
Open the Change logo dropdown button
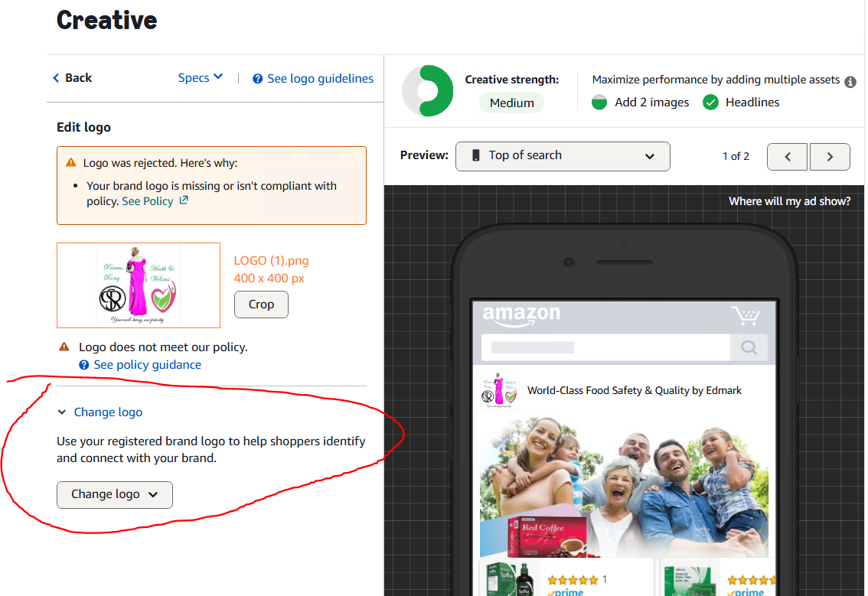(x=115, y=494)
